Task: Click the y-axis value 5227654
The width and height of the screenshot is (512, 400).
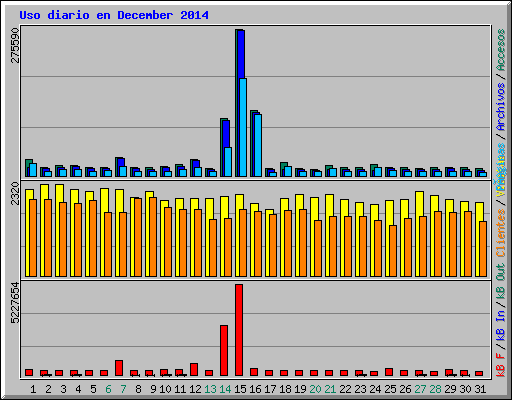Action: pyautogui.click(x=15, y=303)
